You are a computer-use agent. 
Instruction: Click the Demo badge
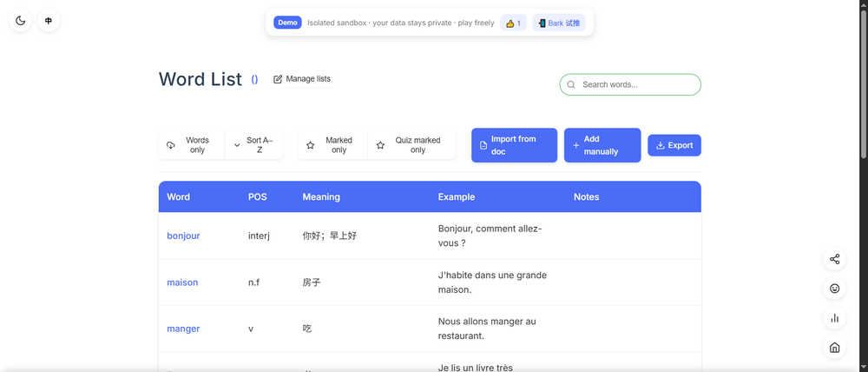pos(287,23)
